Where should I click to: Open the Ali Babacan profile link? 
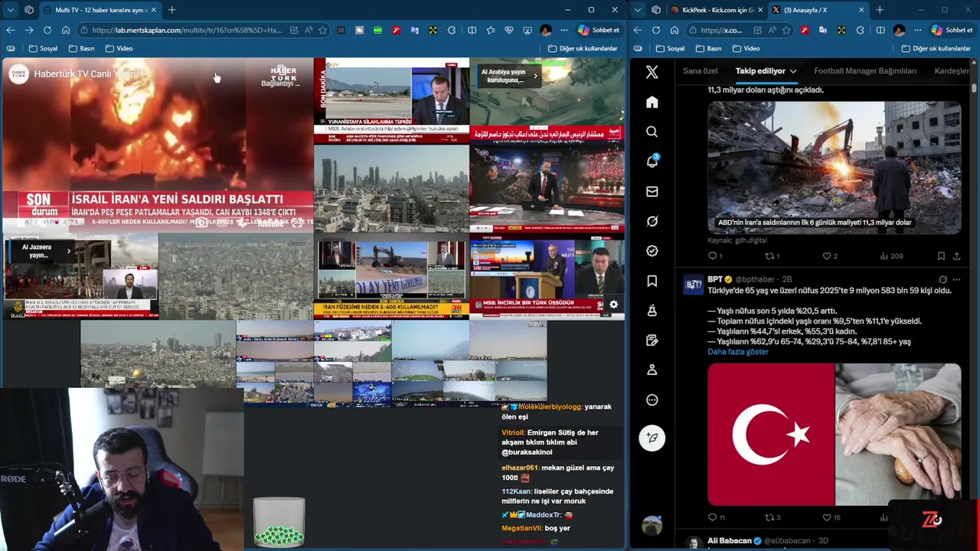coord(729,541)
